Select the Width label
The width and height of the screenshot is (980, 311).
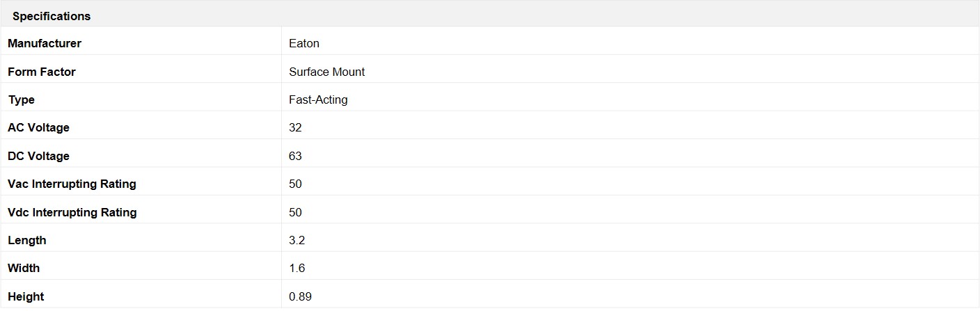24,268
